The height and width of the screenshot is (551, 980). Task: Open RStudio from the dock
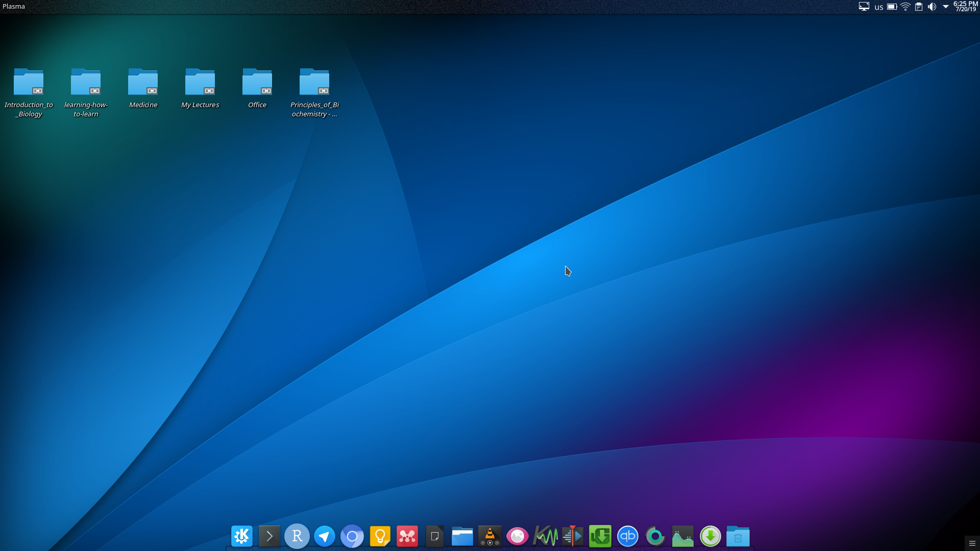pyautogui.click(x=297, y=536)
